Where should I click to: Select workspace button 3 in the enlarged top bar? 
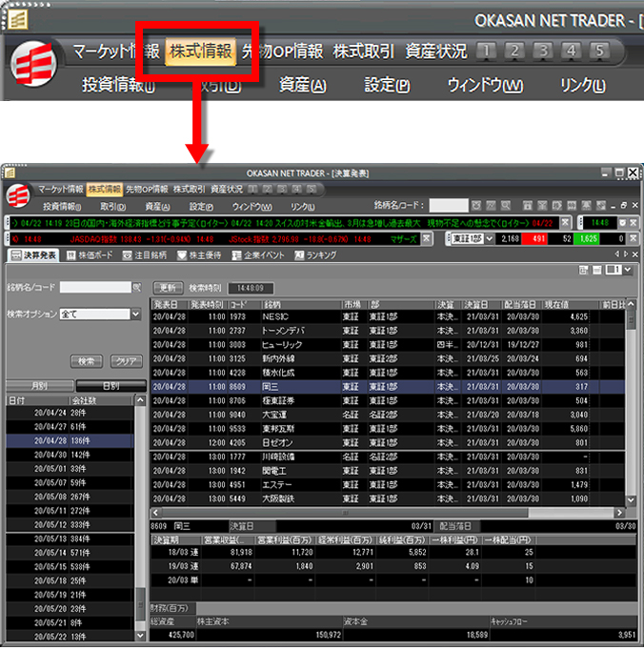(x=543, y=51)
